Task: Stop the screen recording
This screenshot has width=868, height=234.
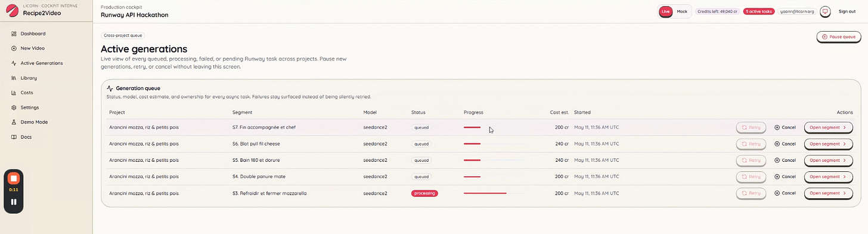Action: pos(14,178)
